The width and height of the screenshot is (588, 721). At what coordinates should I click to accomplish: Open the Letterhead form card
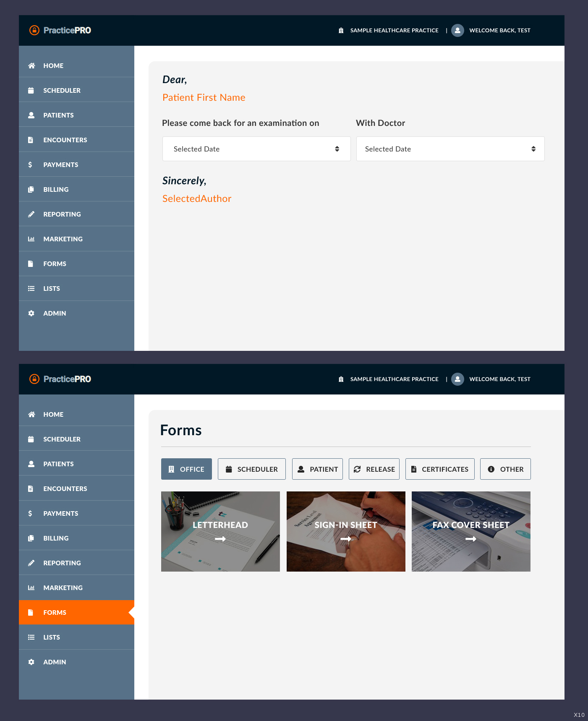[x=220, y=531]
